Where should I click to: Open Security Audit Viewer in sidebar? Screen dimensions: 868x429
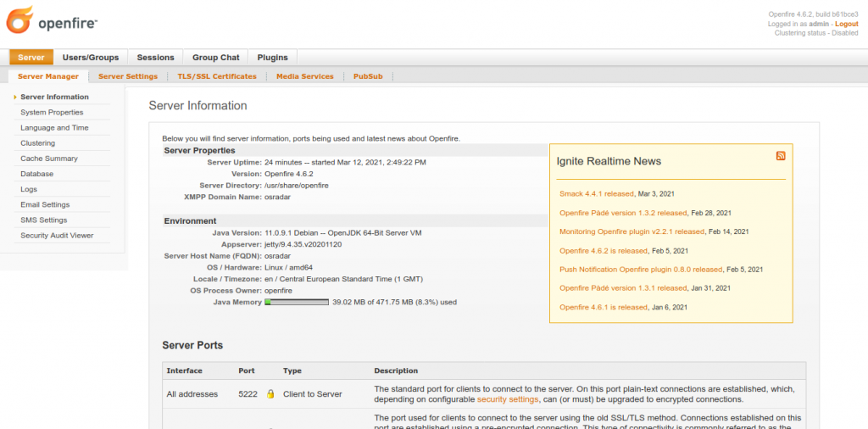click(57, 236)
